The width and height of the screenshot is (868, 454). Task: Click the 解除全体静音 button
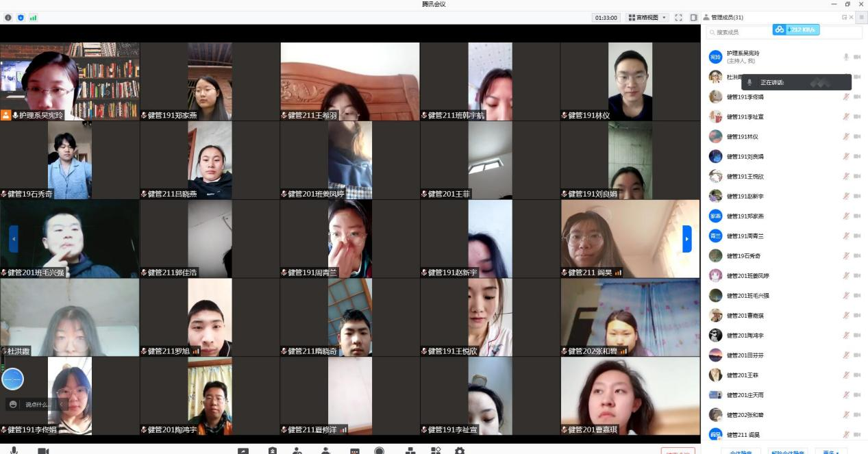coord(787,451)
